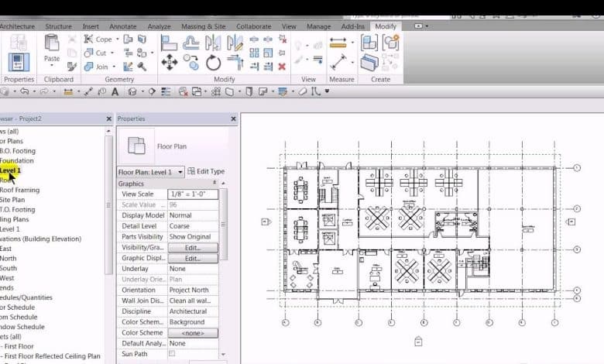
Task: Click the south elevation marker below the plan
Action: click(418, 342)
